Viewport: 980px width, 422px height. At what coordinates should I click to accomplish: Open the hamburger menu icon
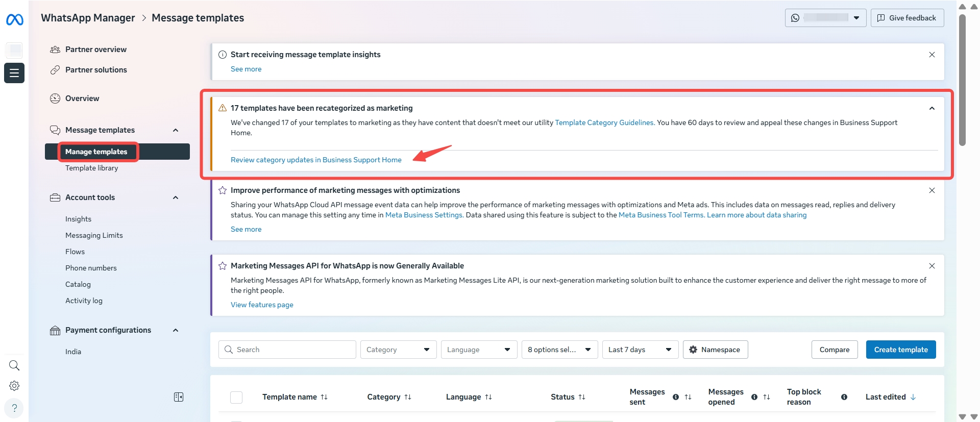[x=14, y=73]
